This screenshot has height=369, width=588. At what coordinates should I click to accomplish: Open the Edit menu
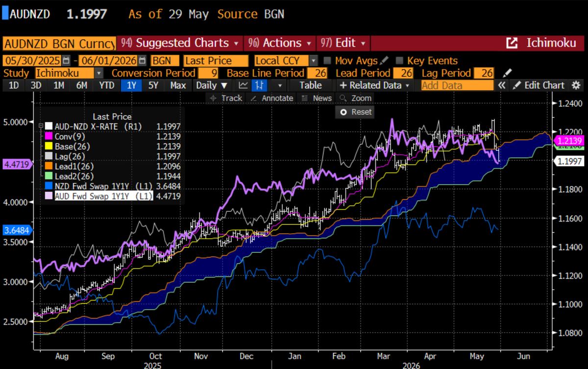point(343,43)
